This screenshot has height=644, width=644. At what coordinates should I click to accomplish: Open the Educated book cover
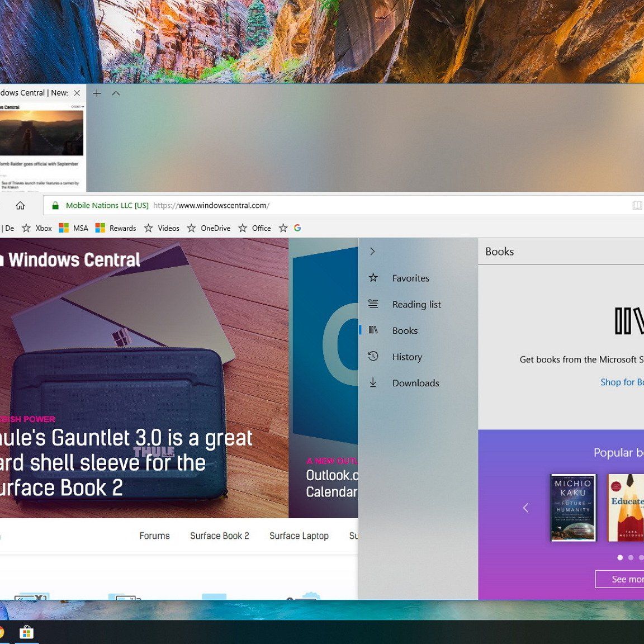tap(626, 508)
